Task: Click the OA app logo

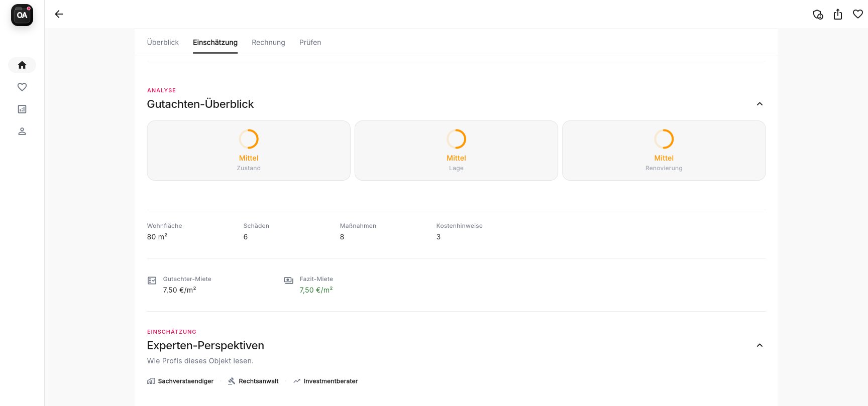Action: coord(22,15)
